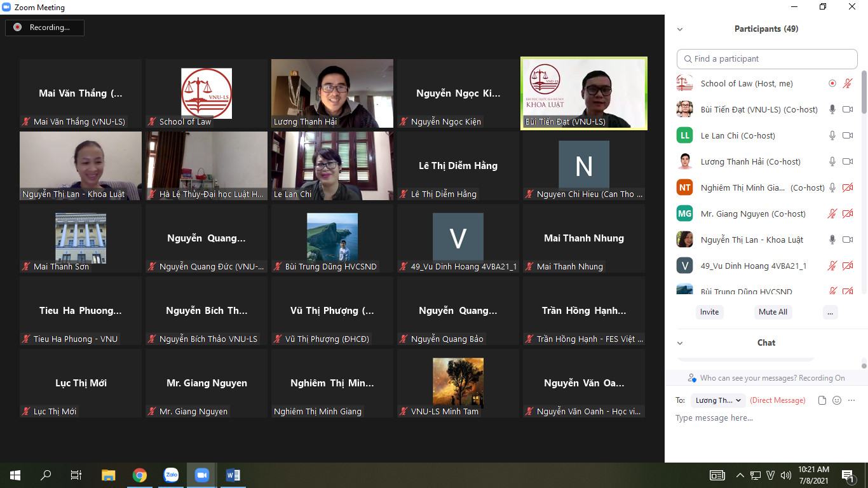The image size is (868, 488).
Task: Click the Mute All button
Action: click(773, 312)
